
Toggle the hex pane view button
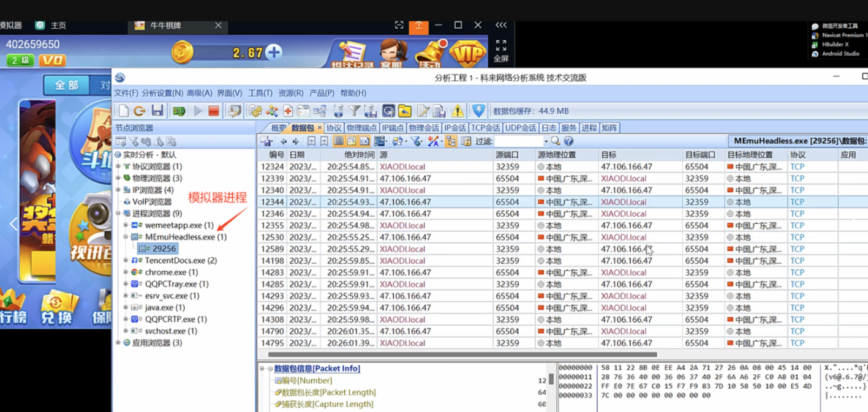coord(364,141)
